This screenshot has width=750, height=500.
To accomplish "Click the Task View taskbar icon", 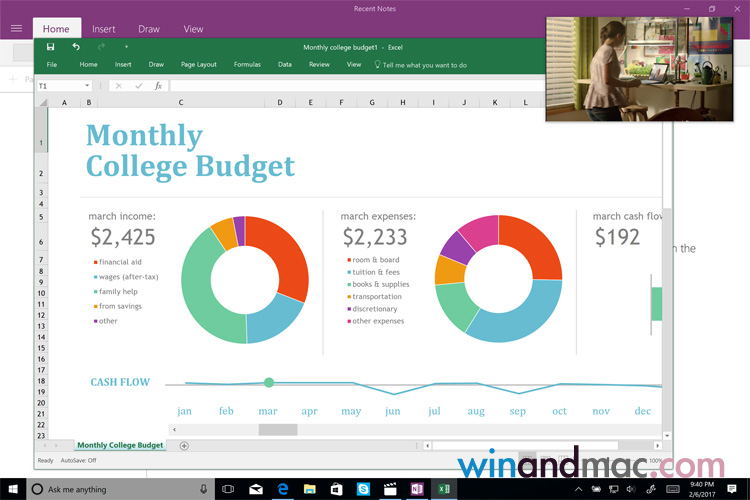I will pyautogui.click(x=229, y=489).
